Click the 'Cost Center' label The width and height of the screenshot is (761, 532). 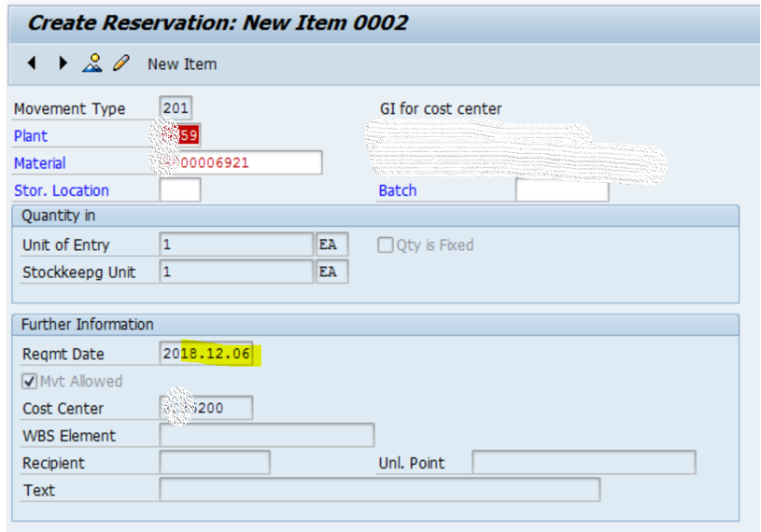tap(63, 409)
